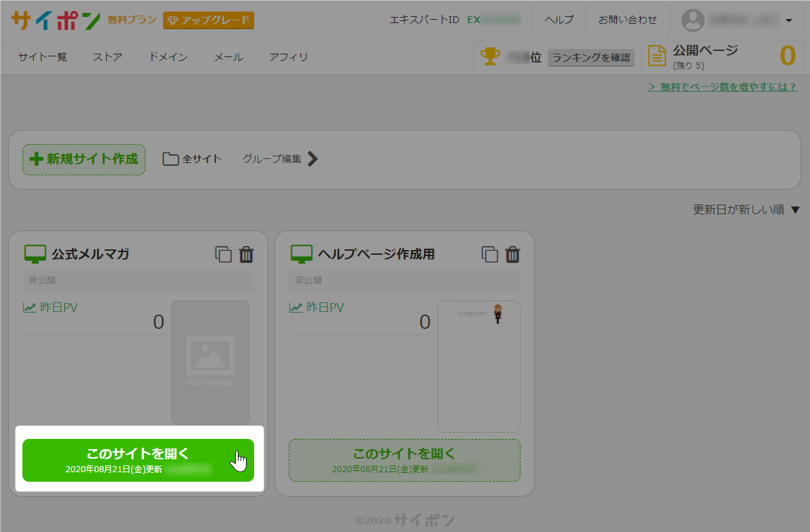Click the ranking trophy icon
Viewport: 810px width, 532px height.
(490, 56)
